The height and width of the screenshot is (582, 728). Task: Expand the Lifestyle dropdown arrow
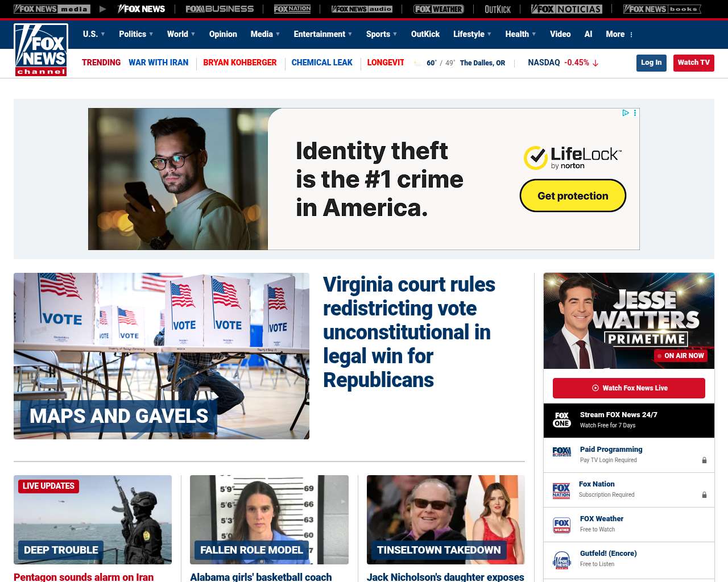[489, 34]
